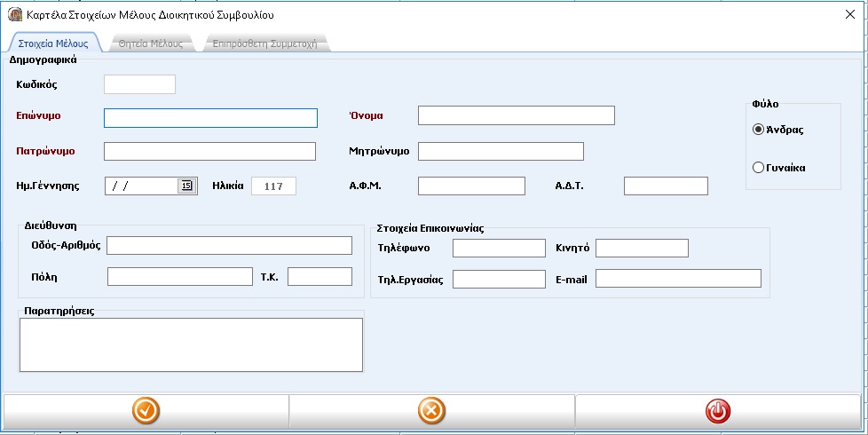The height and width of the screenshot is (435, 868).
Task: Click the Οδός-Αριθμός address field
Action: [229, 246]
